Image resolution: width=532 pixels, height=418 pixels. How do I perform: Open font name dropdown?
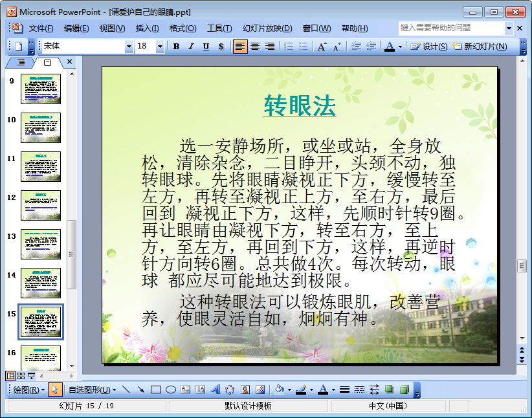pos(129,47)
